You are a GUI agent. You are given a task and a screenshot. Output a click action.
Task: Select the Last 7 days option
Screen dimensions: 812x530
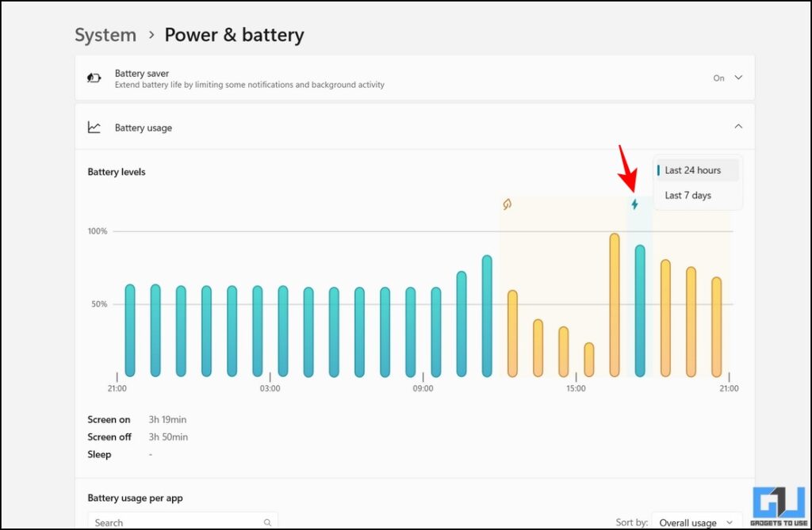(x=689, y=195)
